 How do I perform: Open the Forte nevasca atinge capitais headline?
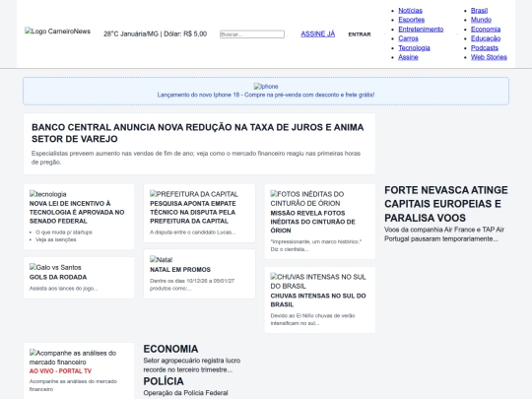(446, 204)
